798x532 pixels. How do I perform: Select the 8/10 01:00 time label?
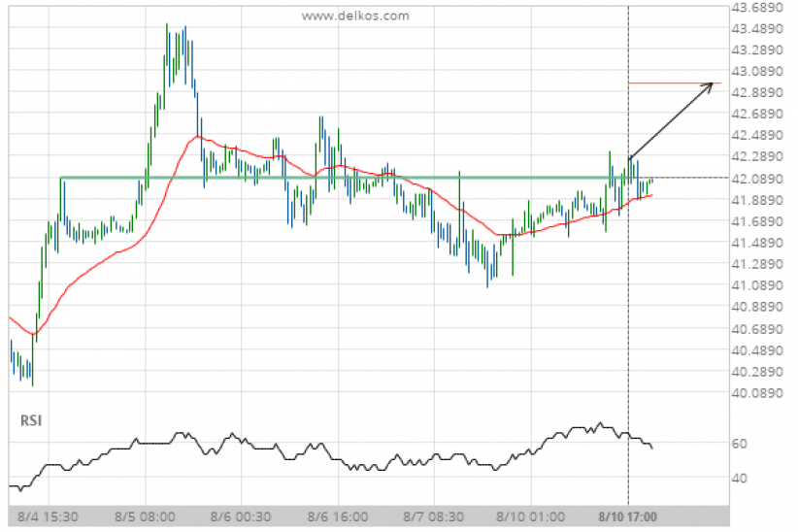[x=531, y=517]
